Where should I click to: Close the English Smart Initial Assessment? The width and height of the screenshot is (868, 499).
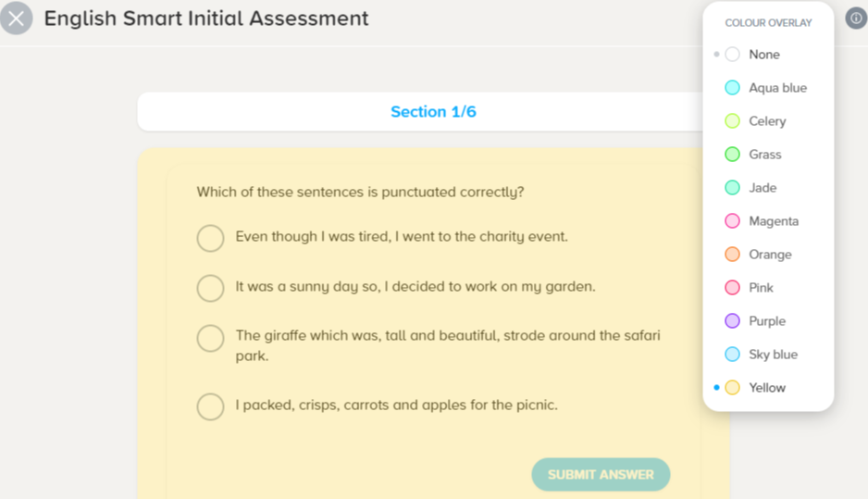click(x=17, y=19)
